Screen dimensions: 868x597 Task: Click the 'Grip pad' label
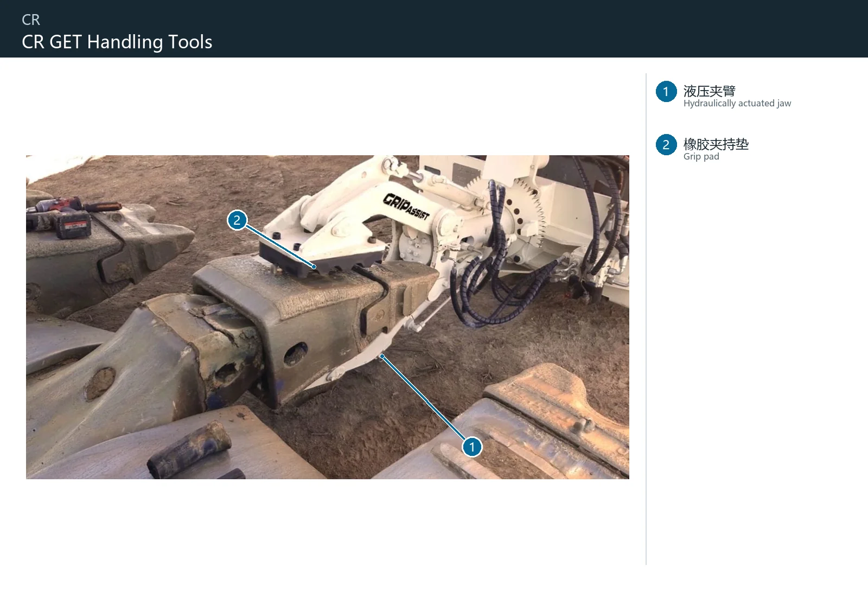click(x=701, y=156)
